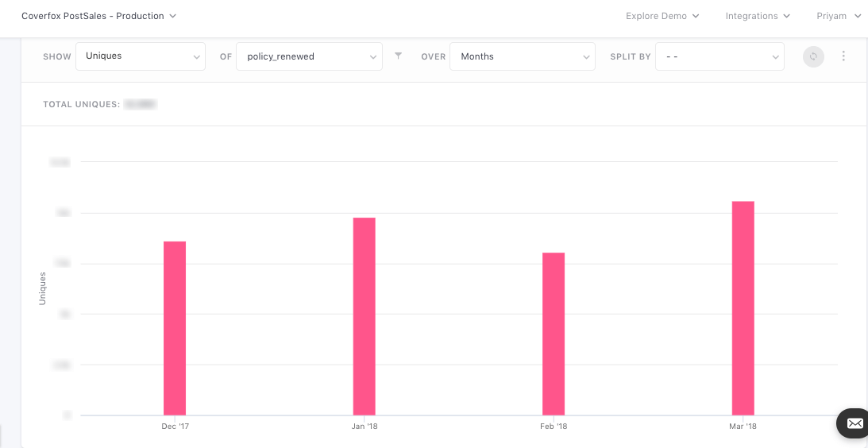Screen dimensions: 868x448
Task: Expand the Show Uniques dropdown
Action: (x=141, y=56)
